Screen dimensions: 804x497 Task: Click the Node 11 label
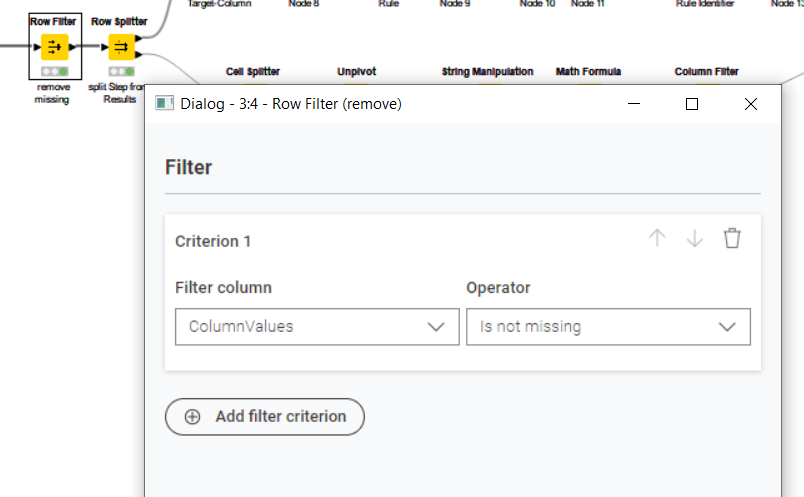[x=588, y=4]
